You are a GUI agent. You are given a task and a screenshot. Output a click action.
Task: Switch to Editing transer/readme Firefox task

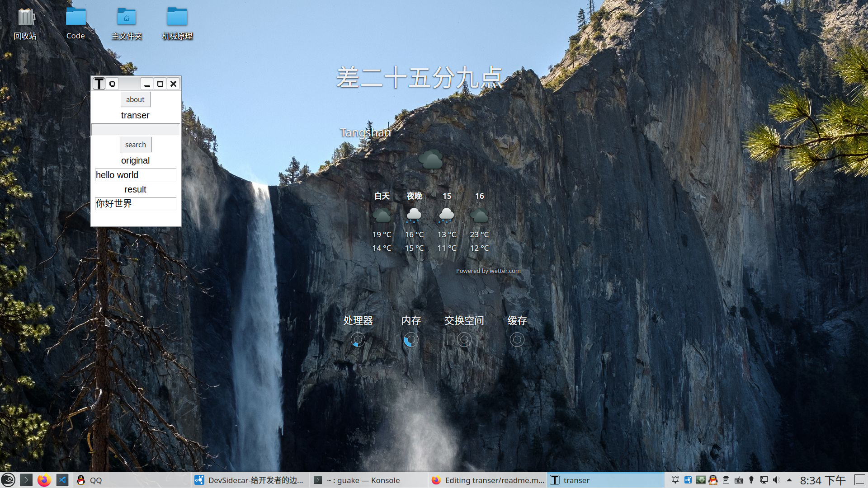point(488,480)
